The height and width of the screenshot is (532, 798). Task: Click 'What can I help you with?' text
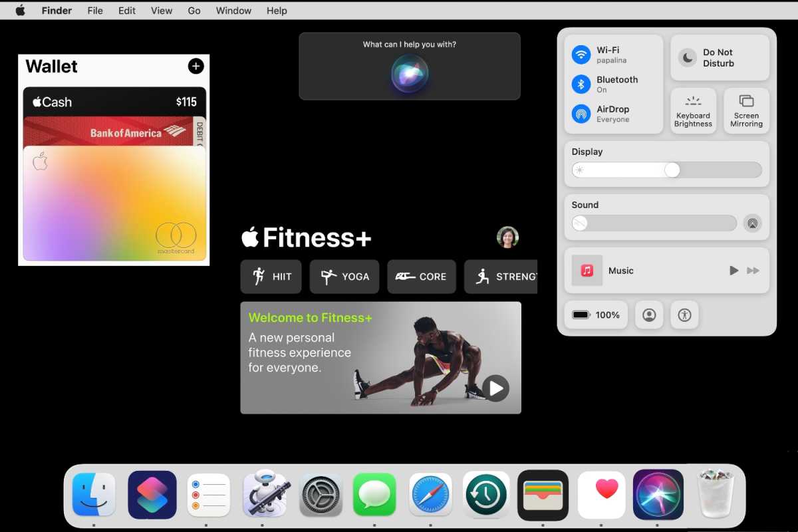pos(410,45)
